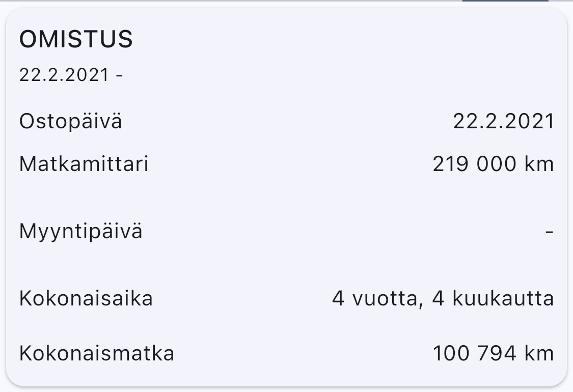Screen dimensions: 573x392
Task: Click the word kuukautta in Kokonaisaika value
Action: tap(503, 298)
